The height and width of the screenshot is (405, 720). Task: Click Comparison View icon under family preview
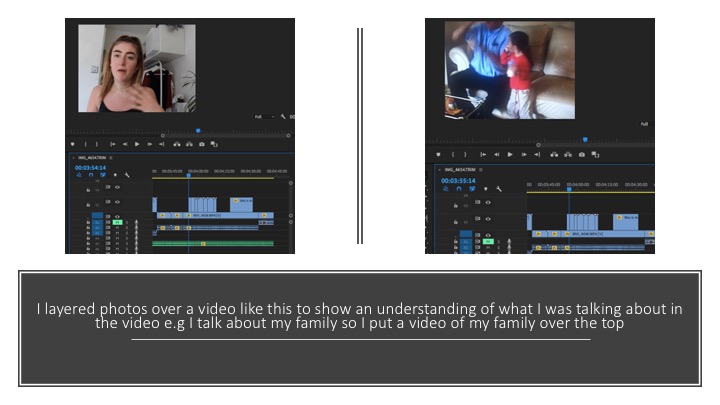(x=596, y=155)
